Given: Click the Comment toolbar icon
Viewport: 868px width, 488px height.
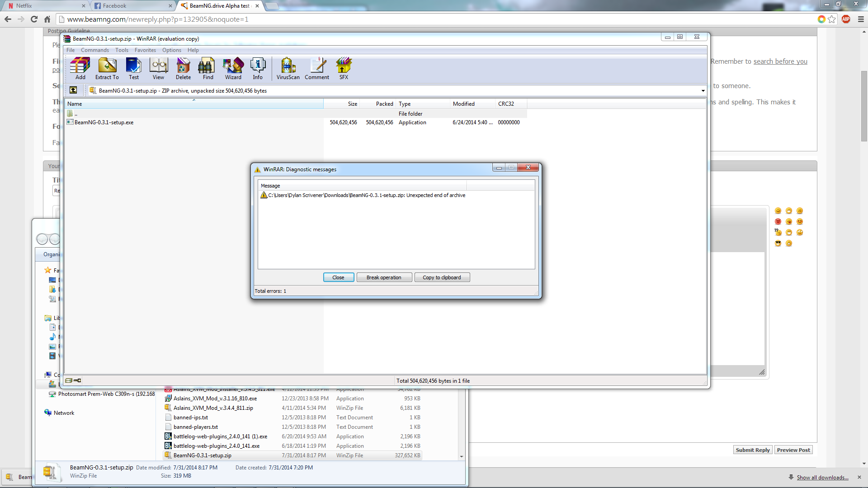Looking at the screenshot, I should click(x=317, y=69).
